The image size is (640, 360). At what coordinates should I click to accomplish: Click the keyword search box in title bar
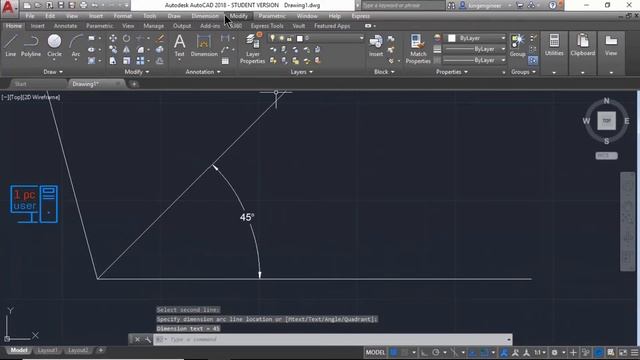[x=403, y=5]
